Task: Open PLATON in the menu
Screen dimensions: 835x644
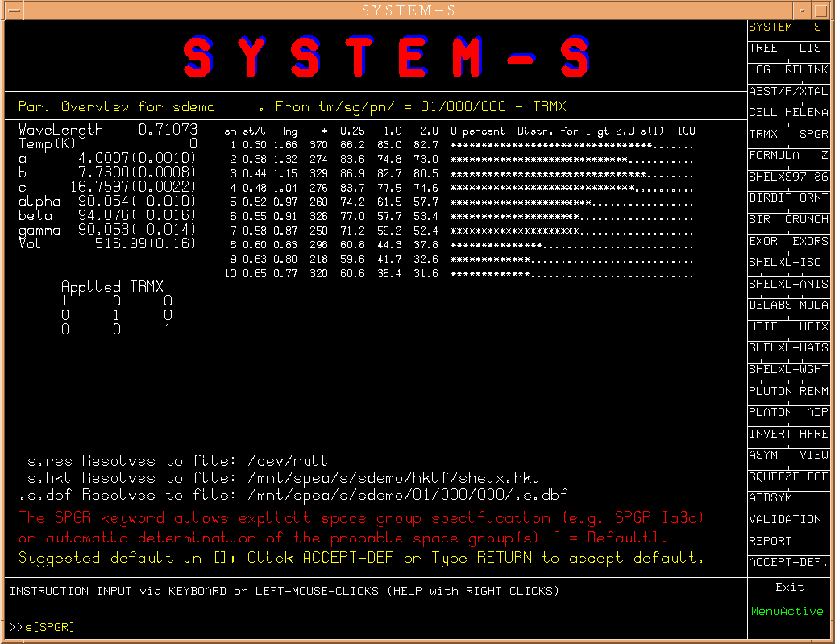Action: (x=771, y=412)
